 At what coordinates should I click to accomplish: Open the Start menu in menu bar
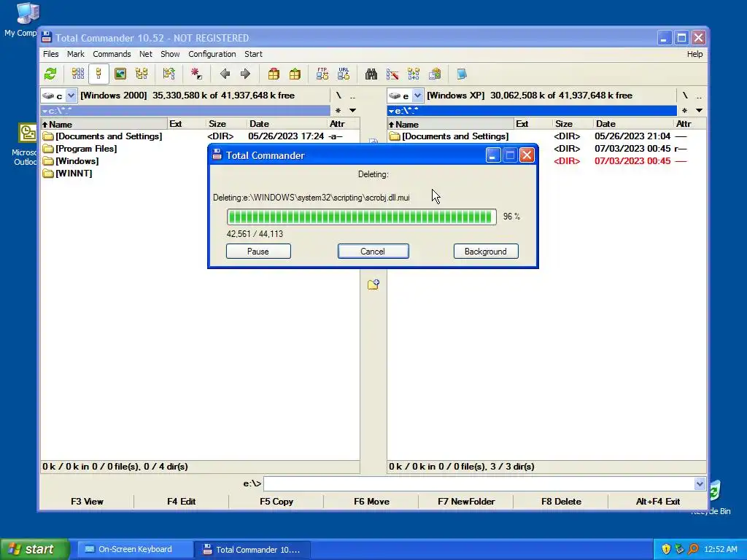(253, 54)
